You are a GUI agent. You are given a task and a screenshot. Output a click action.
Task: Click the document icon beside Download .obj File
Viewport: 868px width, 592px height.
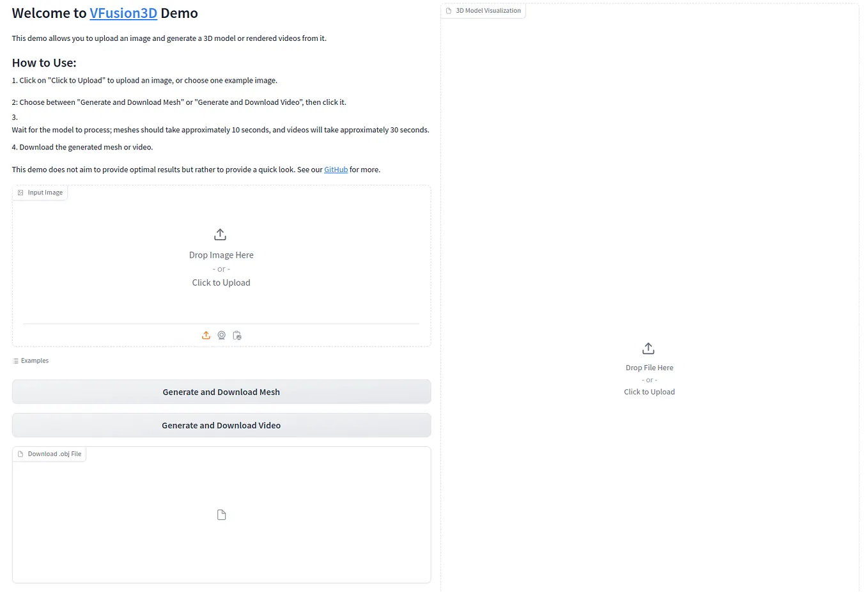tap(20, 453)
